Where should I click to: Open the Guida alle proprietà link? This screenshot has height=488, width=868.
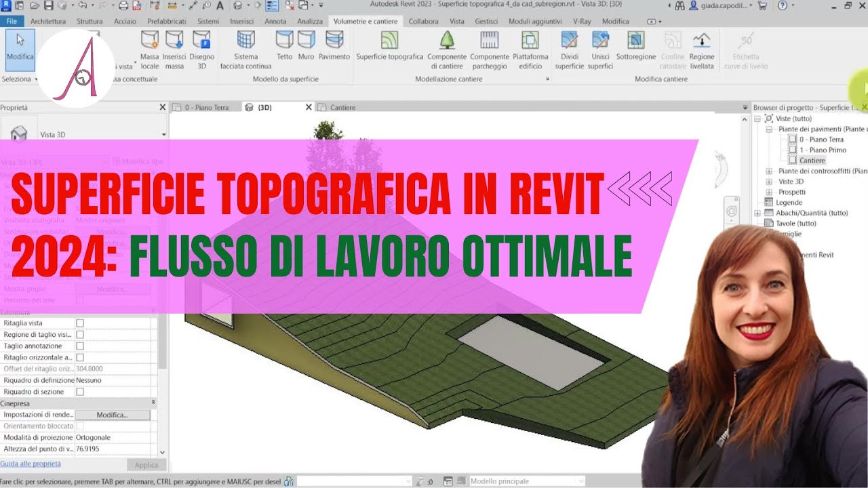coord(31,464)
